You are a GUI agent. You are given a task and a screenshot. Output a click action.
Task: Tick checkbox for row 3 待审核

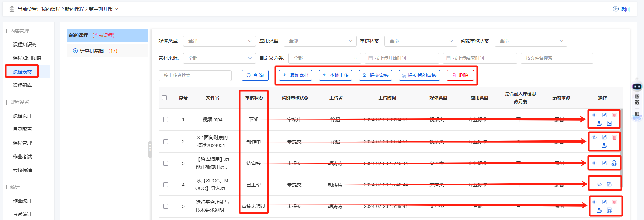[166, 163]
